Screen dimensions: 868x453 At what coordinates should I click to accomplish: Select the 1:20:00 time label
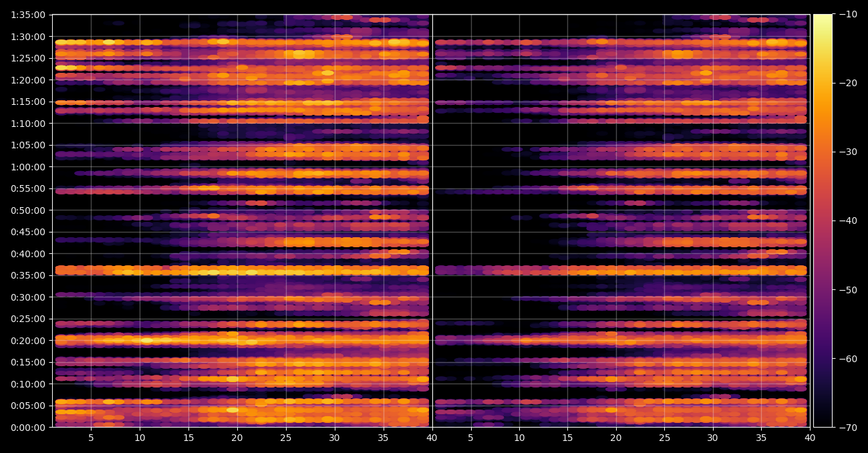coord(28,80)
